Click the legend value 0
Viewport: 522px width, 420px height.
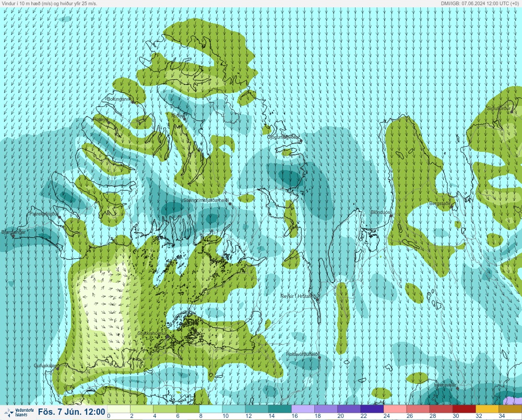pos(109,416)
